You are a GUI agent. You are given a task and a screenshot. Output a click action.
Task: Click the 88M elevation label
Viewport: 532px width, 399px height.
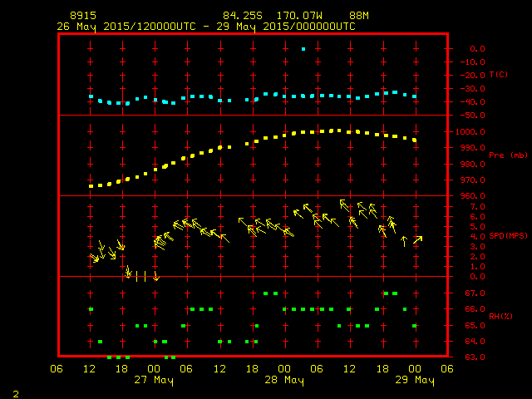pyautogui.click(x=359, y=16)
